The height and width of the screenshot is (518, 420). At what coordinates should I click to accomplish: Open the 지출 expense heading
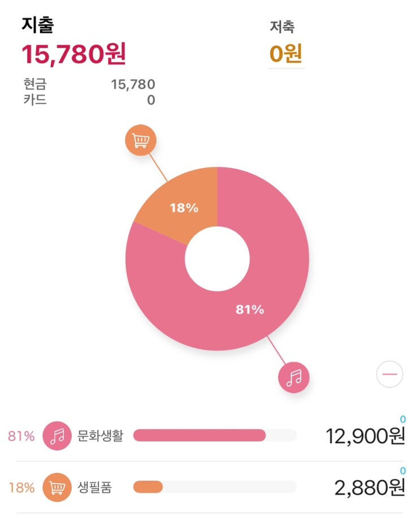coord(38,25)
